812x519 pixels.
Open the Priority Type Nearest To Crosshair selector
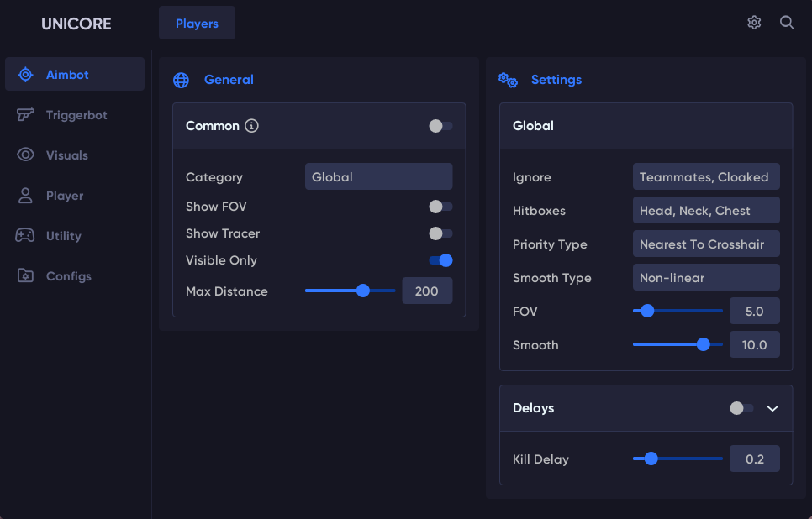[x=706, y=244]
